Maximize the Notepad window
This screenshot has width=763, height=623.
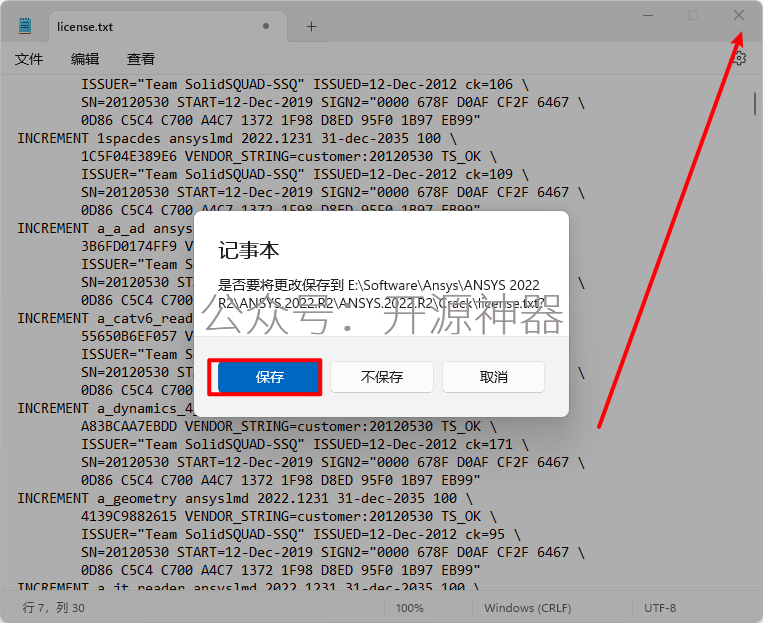coord(693,16)
